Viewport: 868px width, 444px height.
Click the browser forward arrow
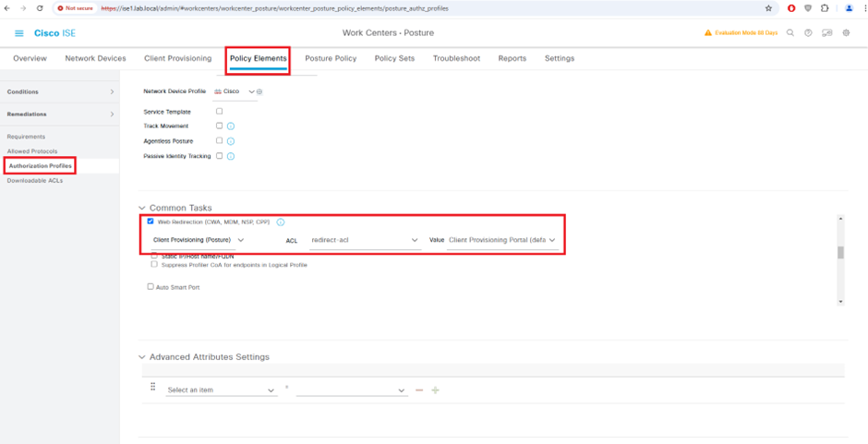click(23, 8)
